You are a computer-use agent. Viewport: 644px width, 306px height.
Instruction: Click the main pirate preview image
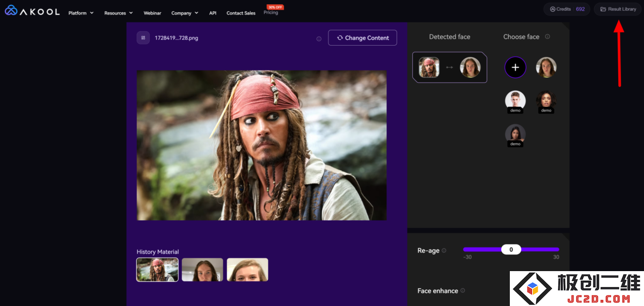pyautogui.click(x=261, y=145)
